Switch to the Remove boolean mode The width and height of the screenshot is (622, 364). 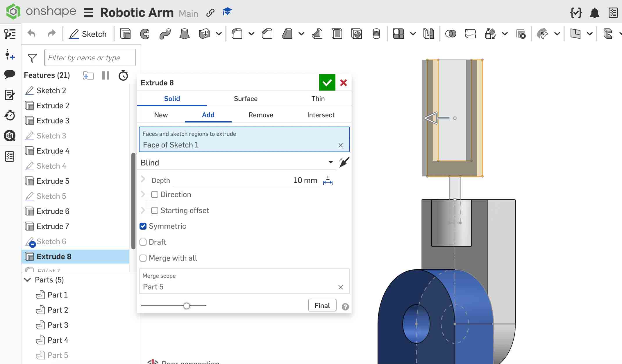click(x=260, y=115)
